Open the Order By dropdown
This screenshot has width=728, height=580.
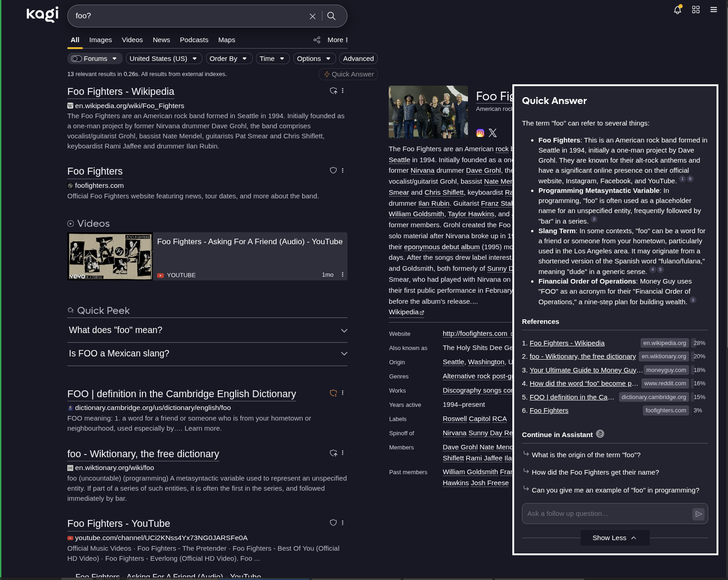click(228, 59)
